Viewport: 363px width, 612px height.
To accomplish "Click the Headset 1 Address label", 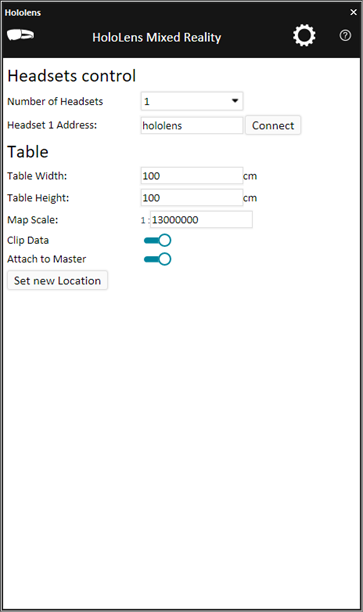I will [52, 125].
